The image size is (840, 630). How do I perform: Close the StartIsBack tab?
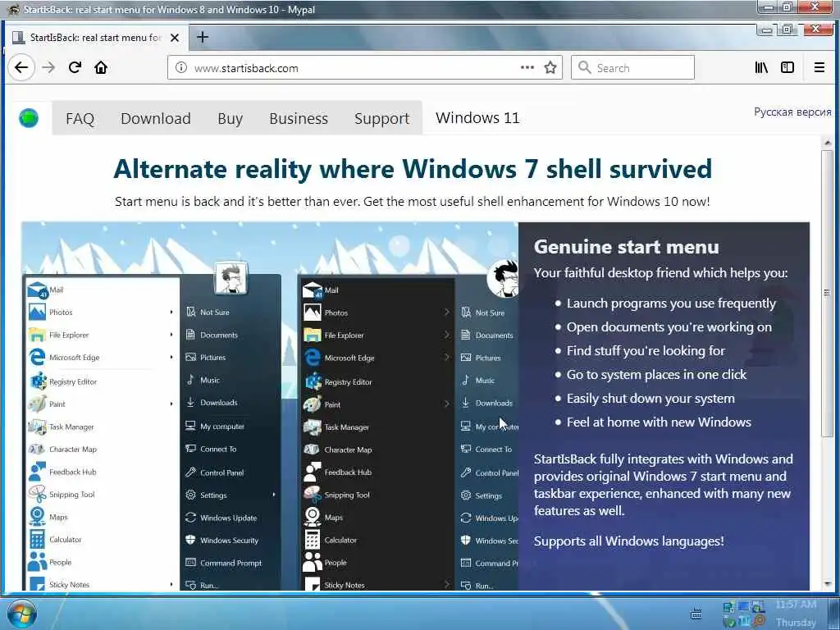point(175,38)
